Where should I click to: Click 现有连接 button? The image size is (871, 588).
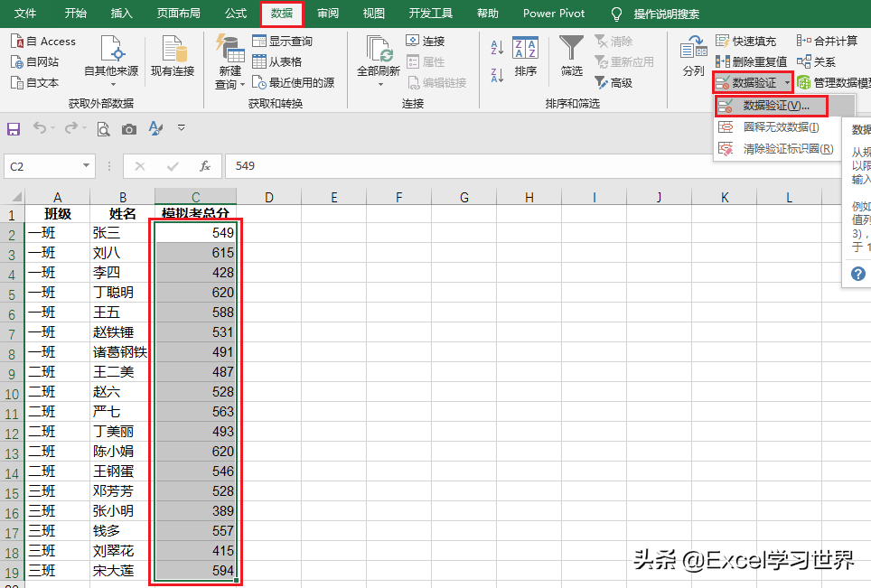(x=173, y=56)
